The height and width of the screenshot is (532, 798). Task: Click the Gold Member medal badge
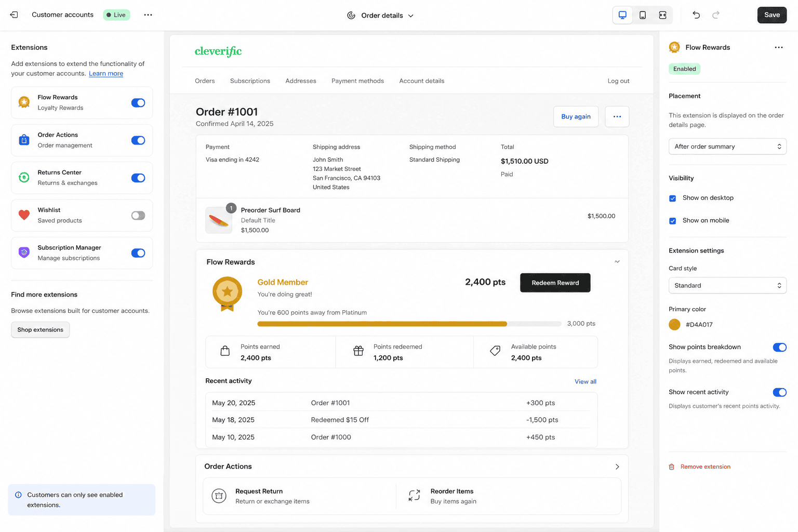click(227, 294)
